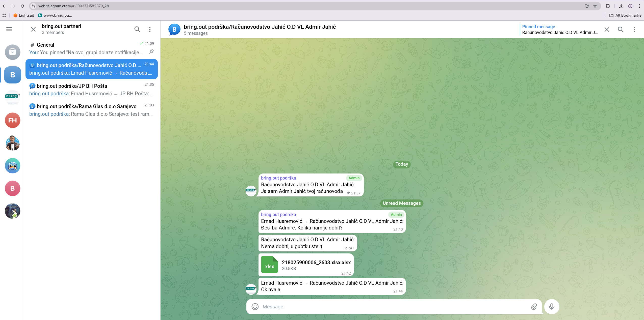Bookmark this page with the star icon

tap(595, 6)
